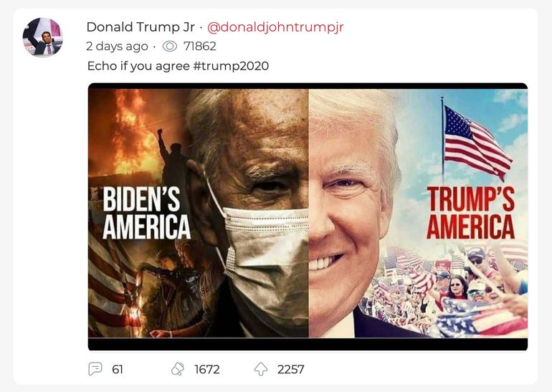Click the 61 comments count

118,369
